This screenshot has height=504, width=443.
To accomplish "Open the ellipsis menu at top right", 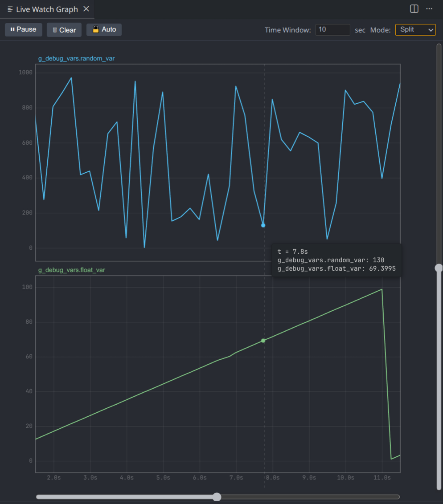I will click(x=429, y=9).
